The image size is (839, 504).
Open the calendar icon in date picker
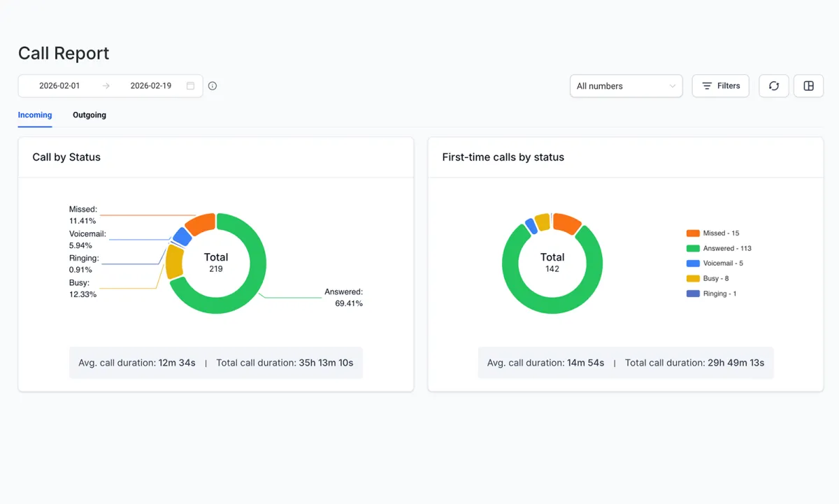tap(190, 86)
